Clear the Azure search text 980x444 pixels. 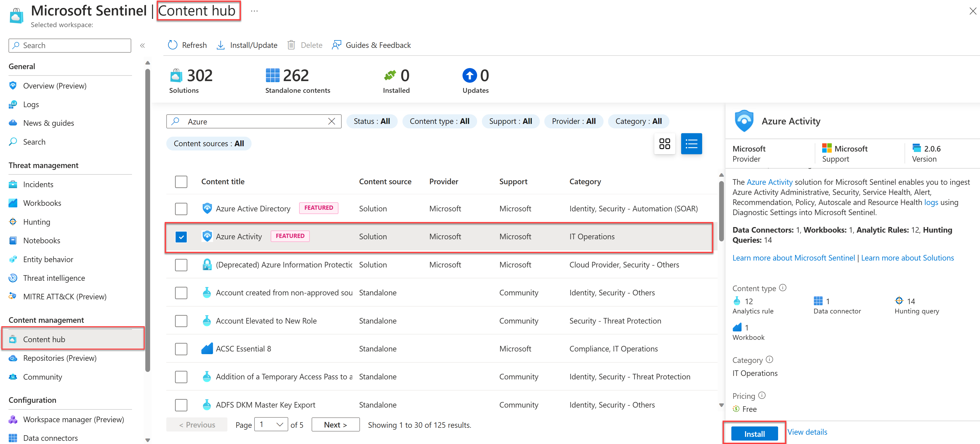click(x=331, y=121)
